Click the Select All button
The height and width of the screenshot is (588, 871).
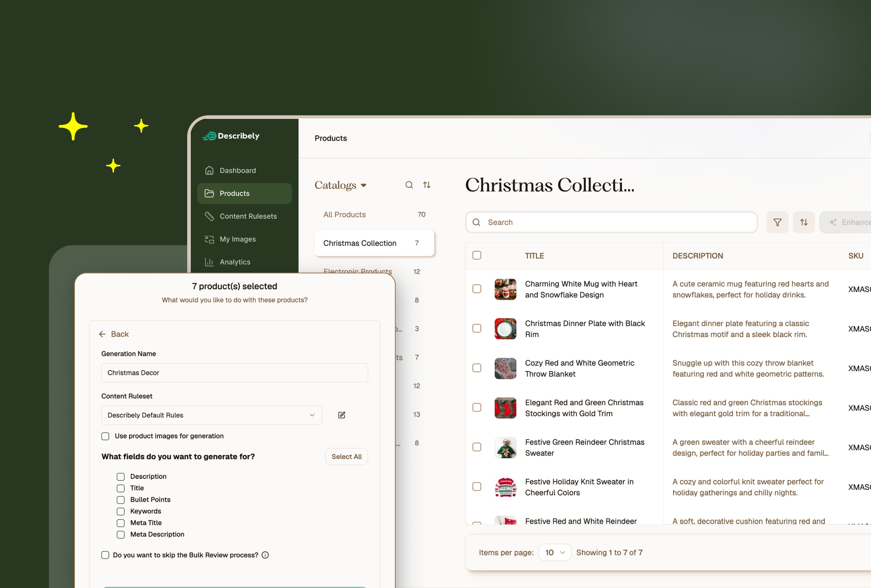[346, 457]
